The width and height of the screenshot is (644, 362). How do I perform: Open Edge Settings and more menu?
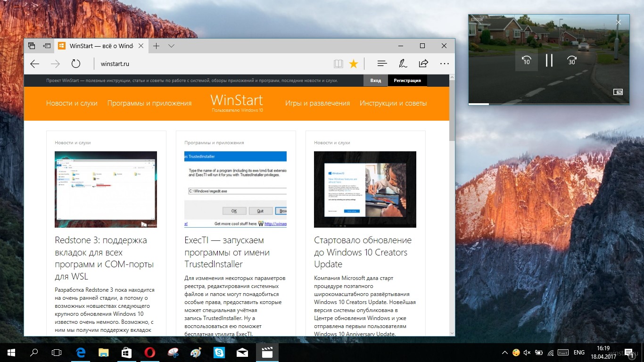[444, 64]
